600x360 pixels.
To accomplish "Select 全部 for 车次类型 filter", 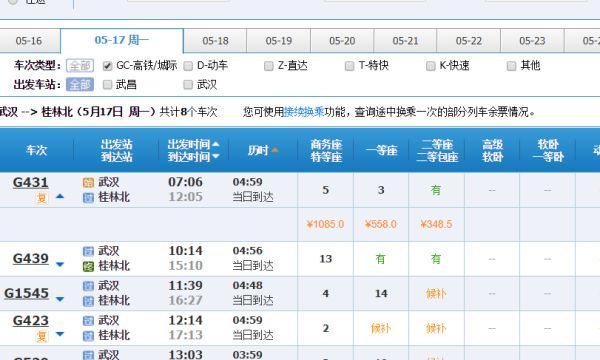I will tap(80, 65).
